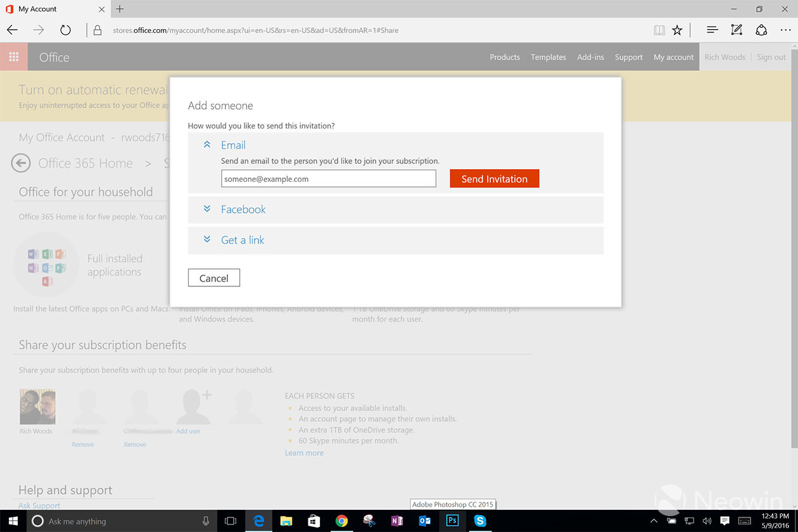
Task: Expand the Facebook section chevron
Action: [x=206, y=208]
